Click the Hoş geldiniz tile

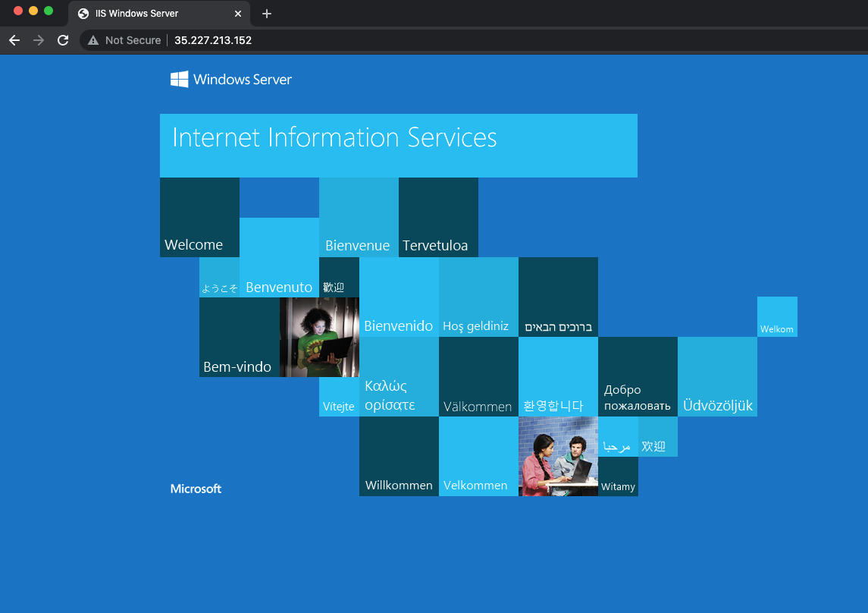tap(479, 297)
